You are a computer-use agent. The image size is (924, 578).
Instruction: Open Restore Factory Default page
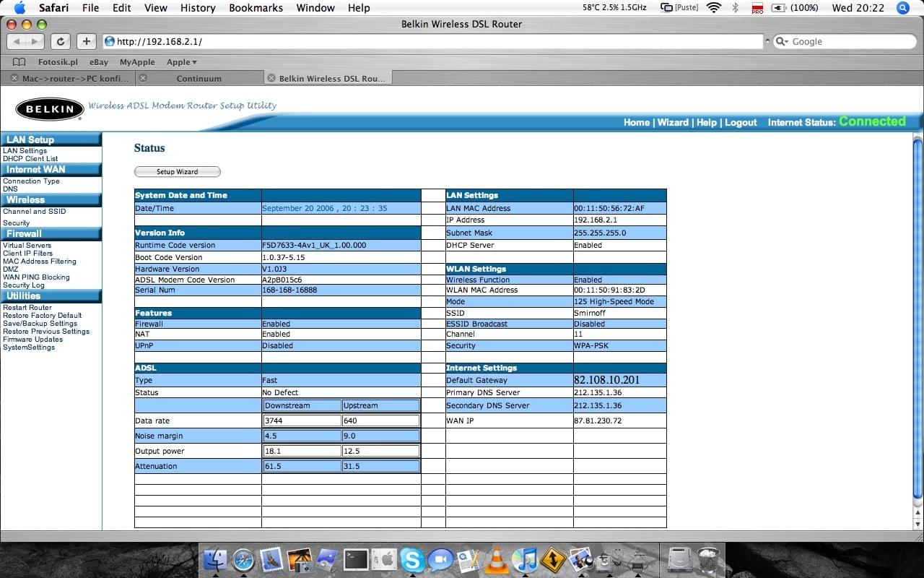[x=42, y=316]
